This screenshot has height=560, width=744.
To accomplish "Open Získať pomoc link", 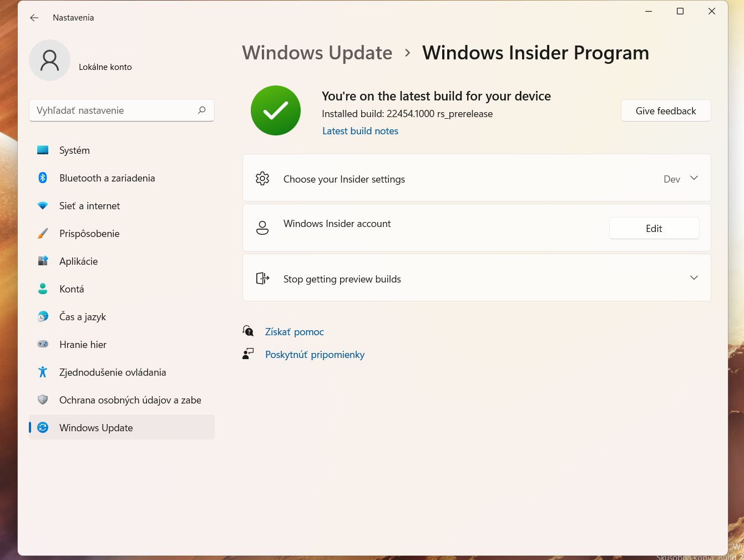I will tap(295, 331).
